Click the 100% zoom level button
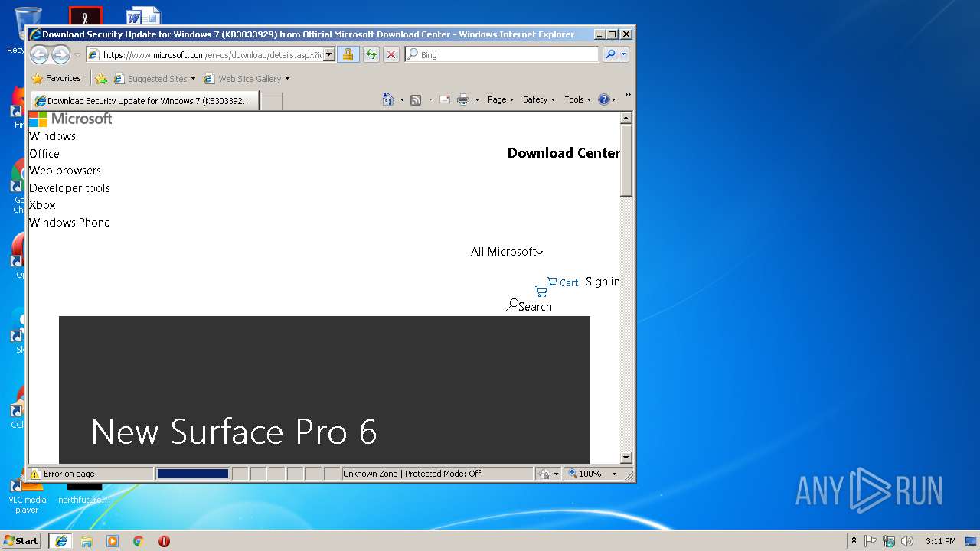The width and height of the screenshot is (980, 551). (586, 474)
